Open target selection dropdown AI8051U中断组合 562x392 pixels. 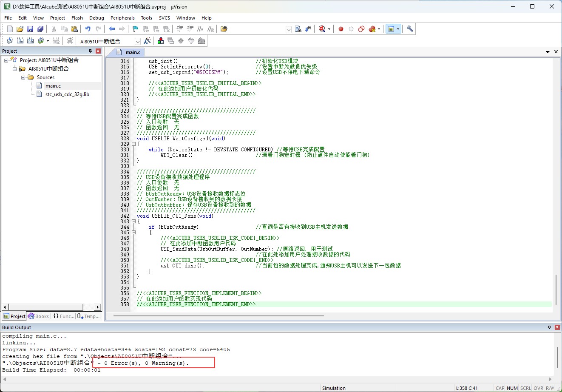(x=137, y=41)
